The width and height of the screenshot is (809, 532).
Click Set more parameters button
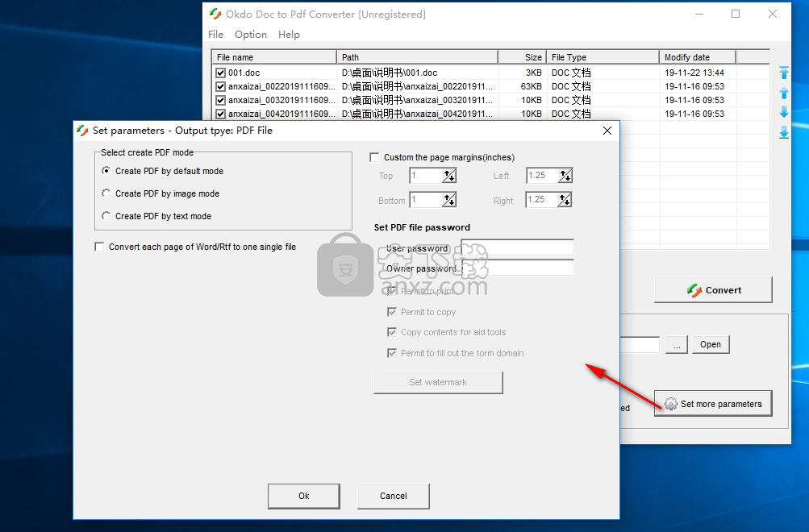713,404
